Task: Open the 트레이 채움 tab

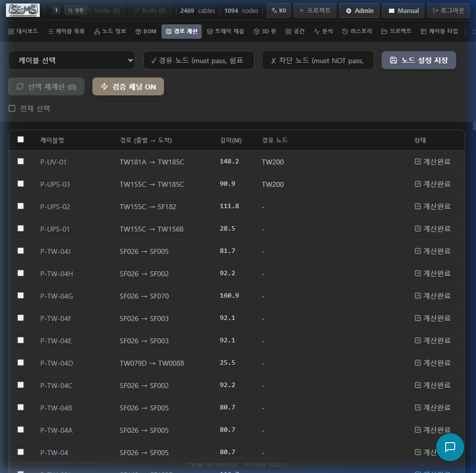Action: click(x=225, y=31)
